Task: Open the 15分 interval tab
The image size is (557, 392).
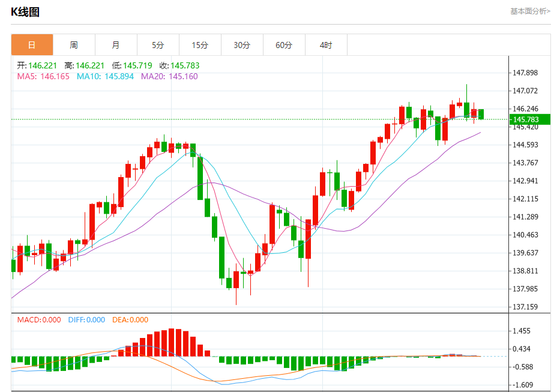Action: (x=200, y=45)
